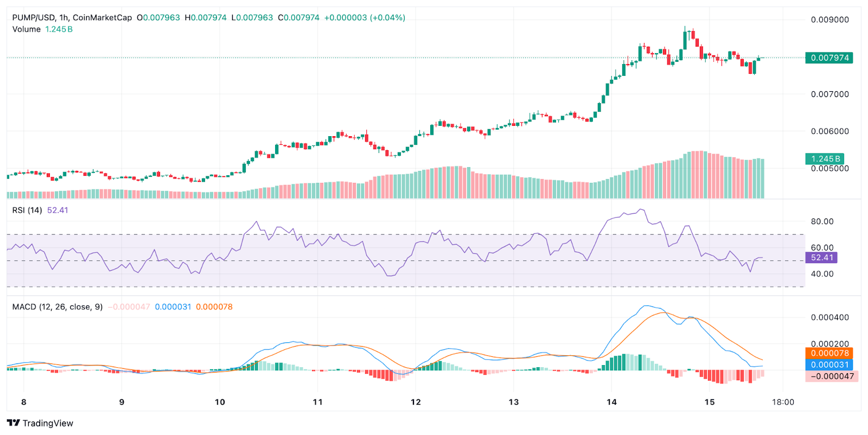Viewport: 868px width, 435px height.
Task: Click the 0.005000 price axis label
Action: [829, 169]
